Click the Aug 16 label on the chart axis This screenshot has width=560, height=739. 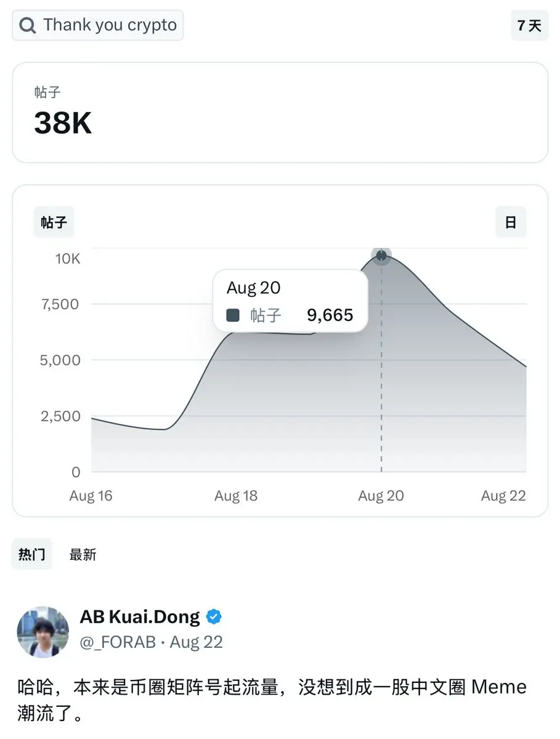(x=91, y=496)
